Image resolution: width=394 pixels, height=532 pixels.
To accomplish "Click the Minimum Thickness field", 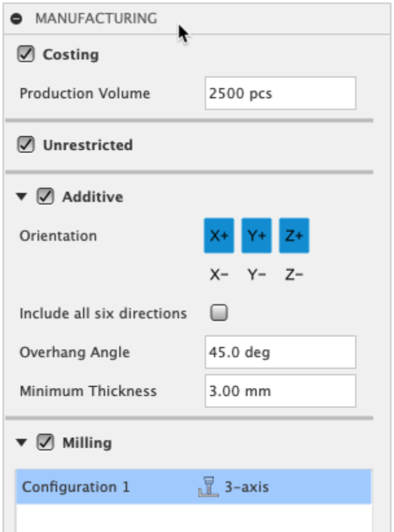I will [280, 391].
